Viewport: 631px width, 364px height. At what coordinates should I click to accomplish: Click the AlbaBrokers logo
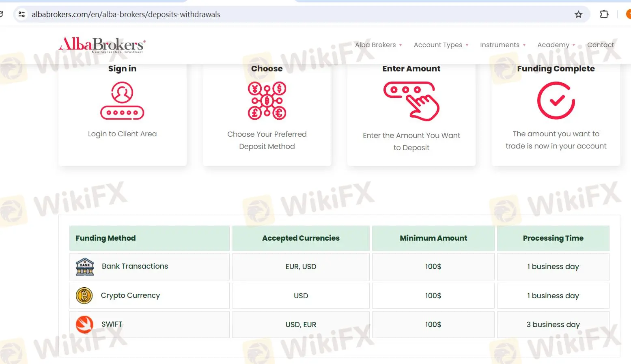point(102,45)
